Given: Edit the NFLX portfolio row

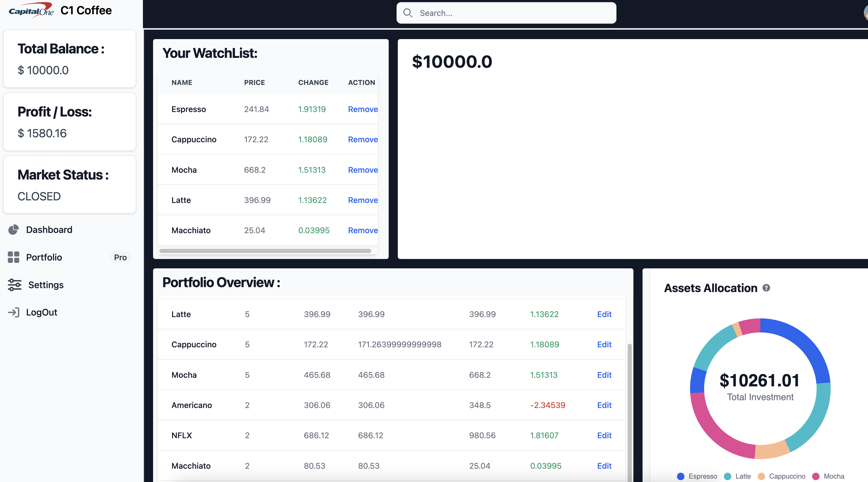Looking at the screenshot, I should pyautogui.click(x=604, y=435).
